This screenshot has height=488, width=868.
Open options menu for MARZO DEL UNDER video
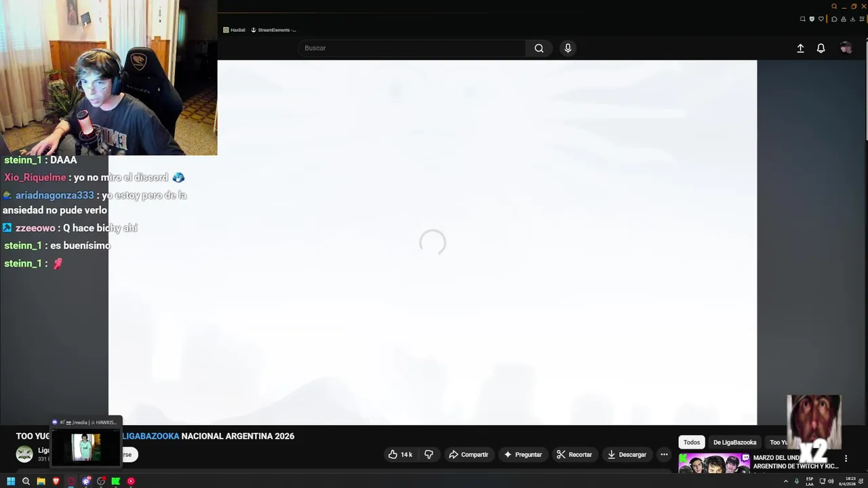point(846,459)
